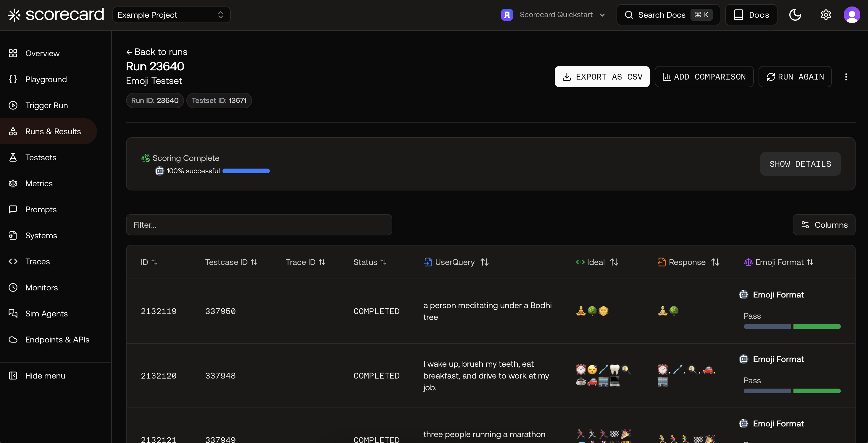Viewport: 868px width, 443px height.
Task: Click the Emoji Format column scale icon
Action: (748, 262)
